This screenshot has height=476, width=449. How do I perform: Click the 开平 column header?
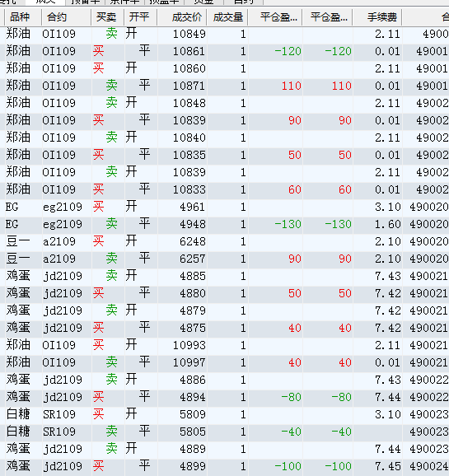click(140, 17)
